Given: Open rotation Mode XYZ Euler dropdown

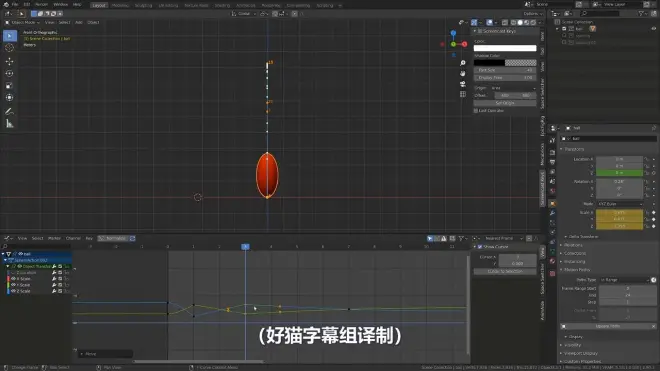Looking at the screenshot, I should point(620,204).
